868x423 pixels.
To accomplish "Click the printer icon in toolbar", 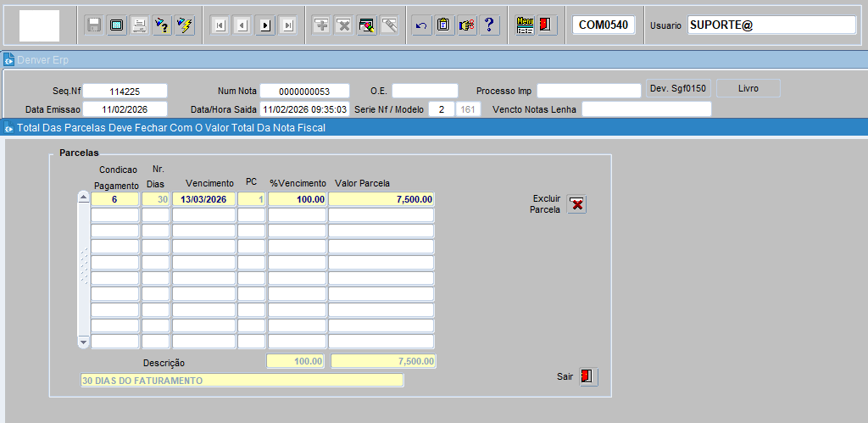I will pyautogui.click(x=139, y=25).
